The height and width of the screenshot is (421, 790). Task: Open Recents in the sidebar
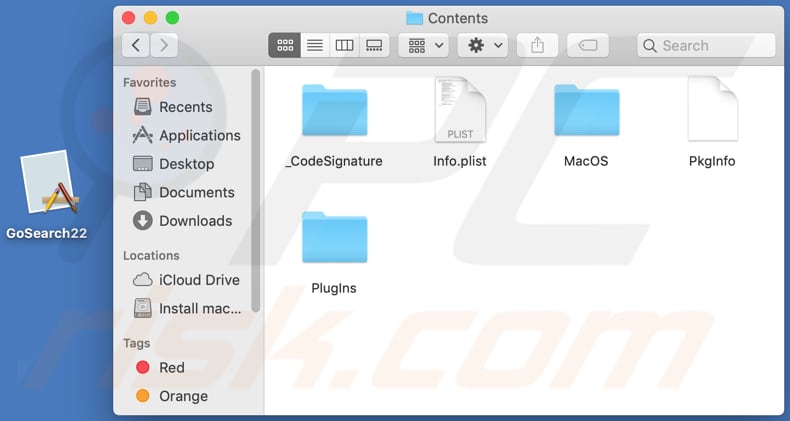186,107
